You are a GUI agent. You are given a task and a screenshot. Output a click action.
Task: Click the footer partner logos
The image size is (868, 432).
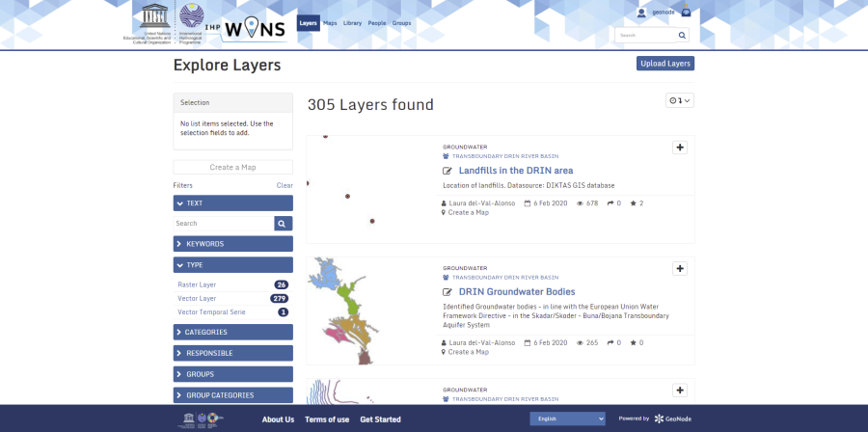(201, 419)
